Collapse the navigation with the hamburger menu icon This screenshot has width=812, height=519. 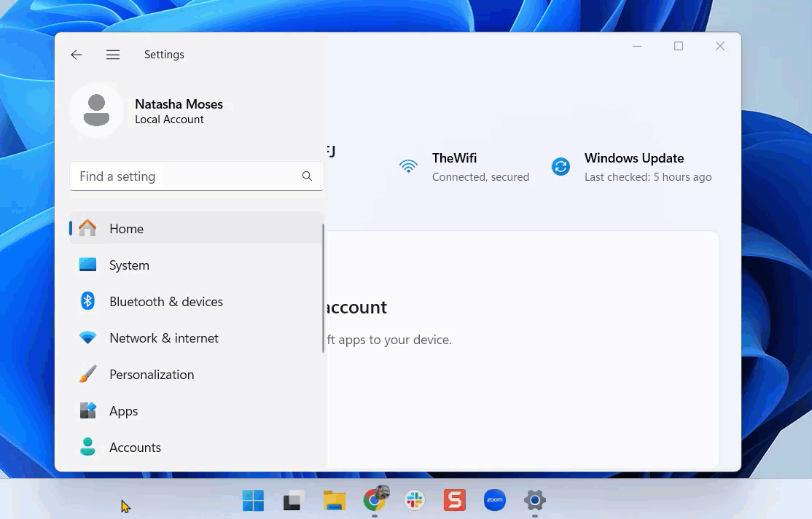click(x=113, y=55)
